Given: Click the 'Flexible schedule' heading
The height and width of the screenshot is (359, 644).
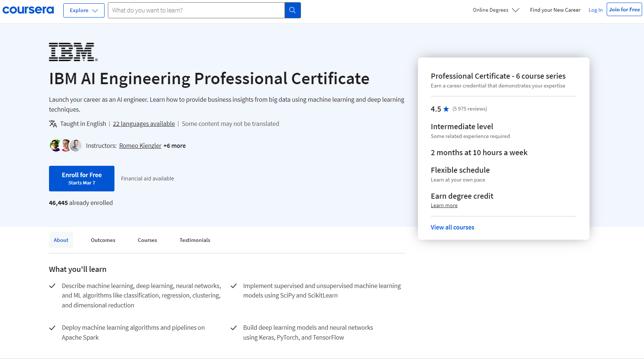Looking at the screenshot, I should [460, 170].
